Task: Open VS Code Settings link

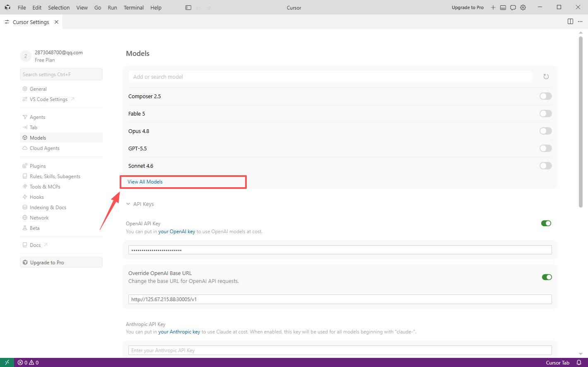Action: click(x=61, y=99)
